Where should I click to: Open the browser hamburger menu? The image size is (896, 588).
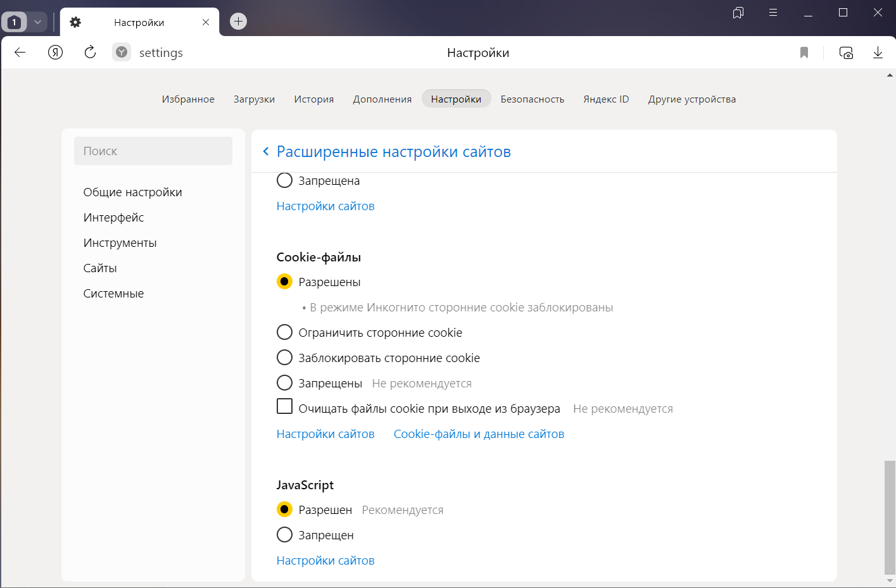click(773, 13)
